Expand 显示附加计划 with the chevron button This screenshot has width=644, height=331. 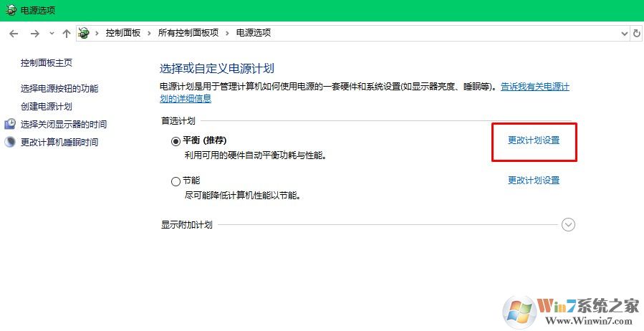click(568, 225)
